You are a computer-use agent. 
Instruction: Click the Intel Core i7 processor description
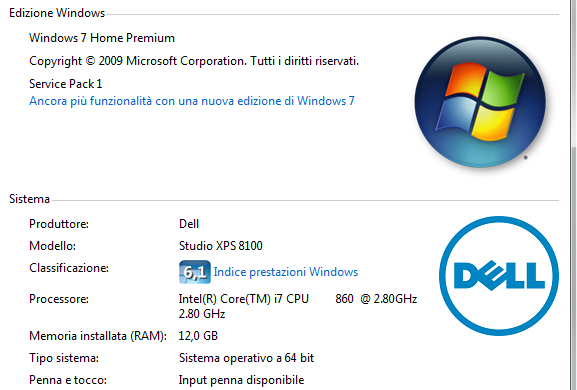pos(298,306)
